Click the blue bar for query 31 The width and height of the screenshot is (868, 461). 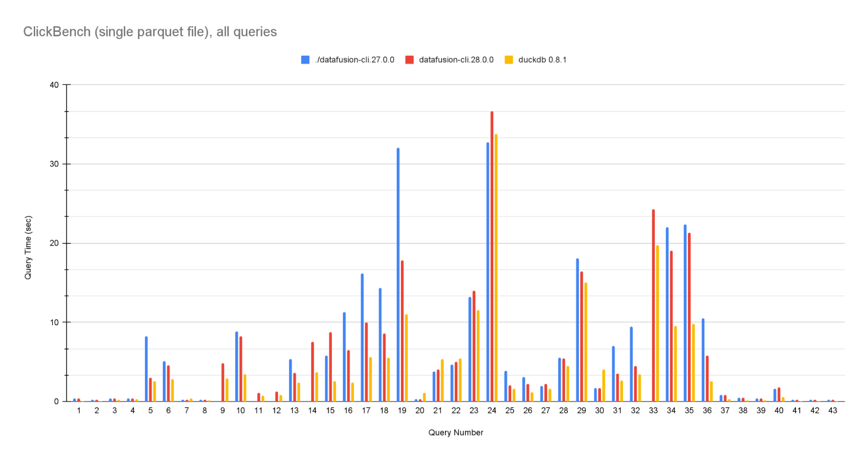[614, 374]
